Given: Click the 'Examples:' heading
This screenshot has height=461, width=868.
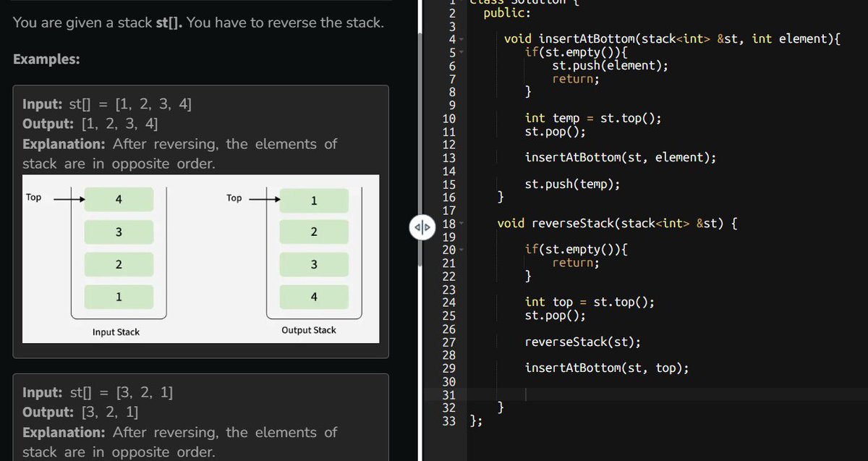Looking at the screenshot, I should [46, 59].
